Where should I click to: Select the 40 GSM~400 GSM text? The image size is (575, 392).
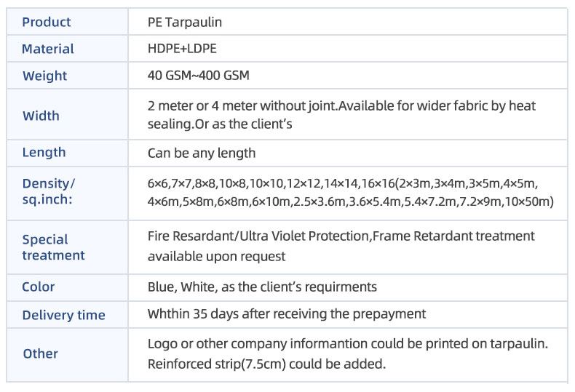tap(199, 76)
